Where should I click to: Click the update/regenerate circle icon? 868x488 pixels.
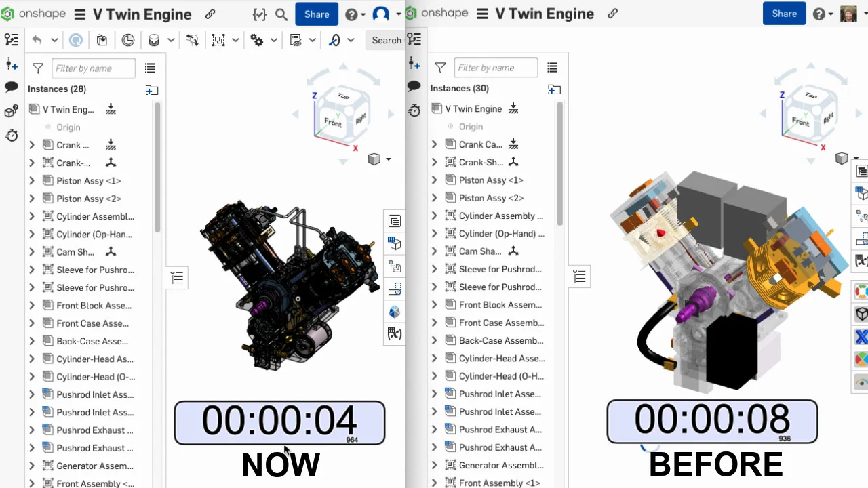pos(76,40)
